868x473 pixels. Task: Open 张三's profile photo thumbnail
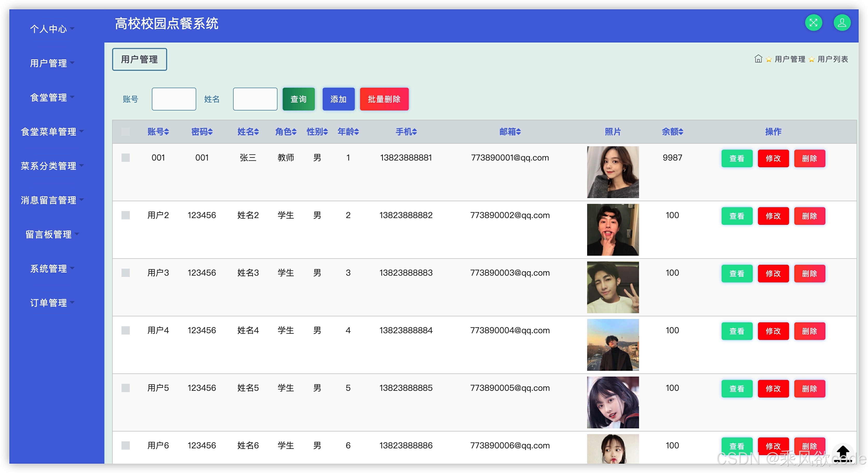tap(612, 172)
